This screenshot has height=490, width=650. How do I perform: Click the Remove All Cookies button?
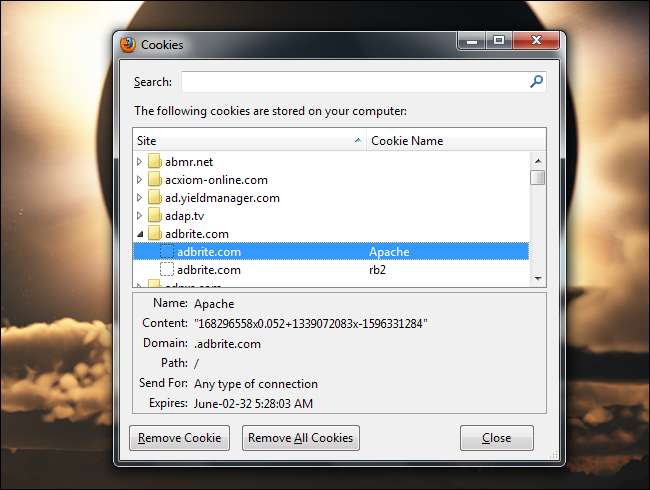(301, 438)
